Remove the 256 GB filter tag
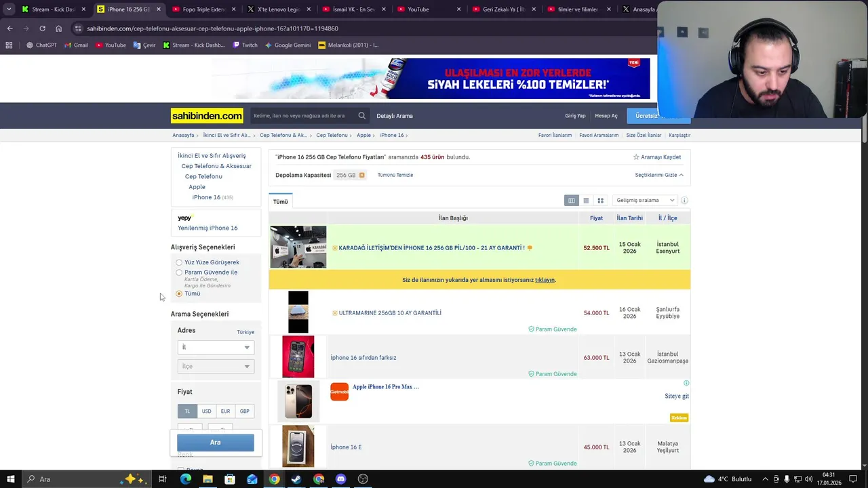Screen dimensions: 868x488 click(361, 175)
